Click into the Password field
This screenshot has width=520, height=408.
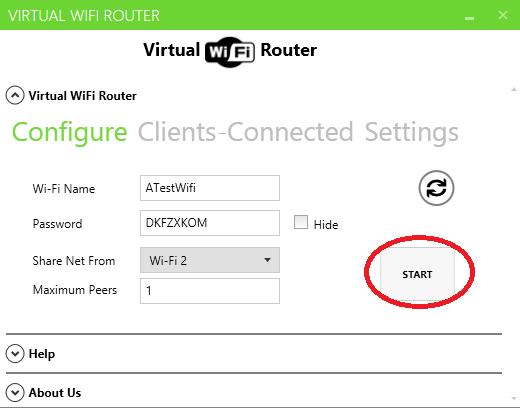click(210, 223)
